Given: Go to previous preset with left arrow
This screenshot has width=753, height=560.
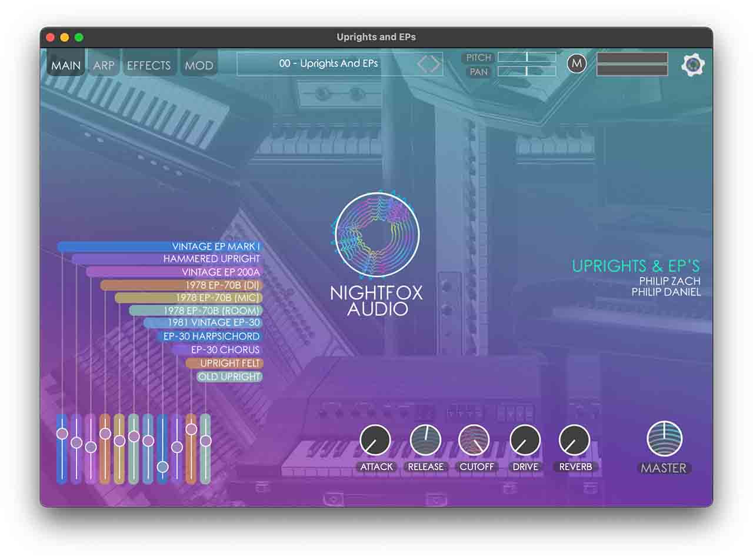Looking at the screenshot, I should tap(422, 64).
